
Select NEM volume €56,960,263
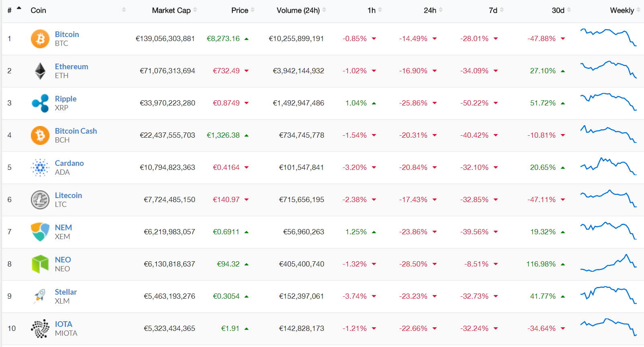coord(304,232)
